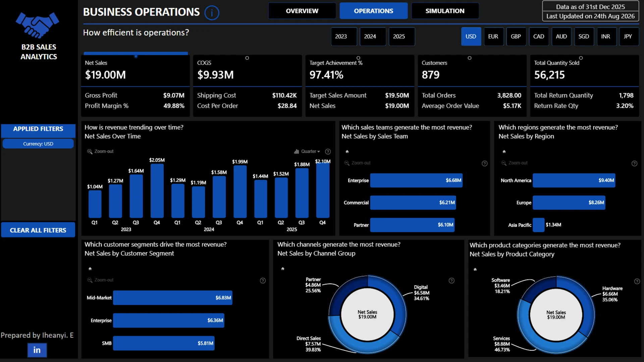Select EUR currency option
The width and height of the screenshot is (644, 362).
pos(493,36)
